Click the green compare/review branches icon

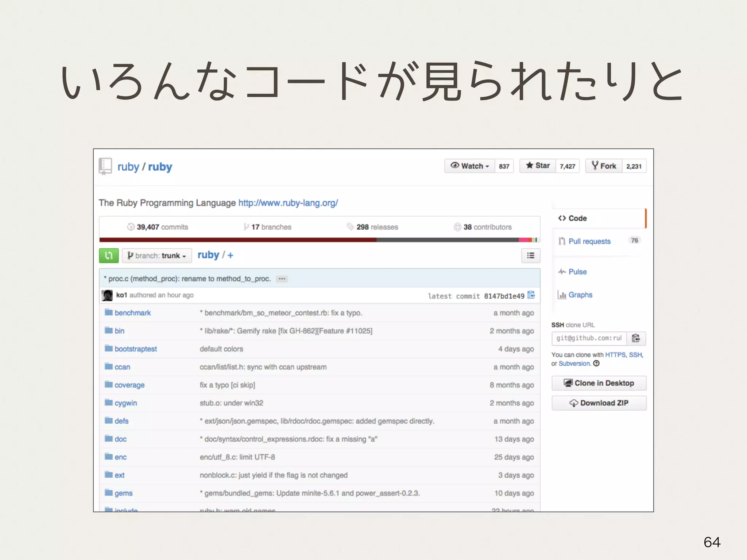tap(109, 256)
